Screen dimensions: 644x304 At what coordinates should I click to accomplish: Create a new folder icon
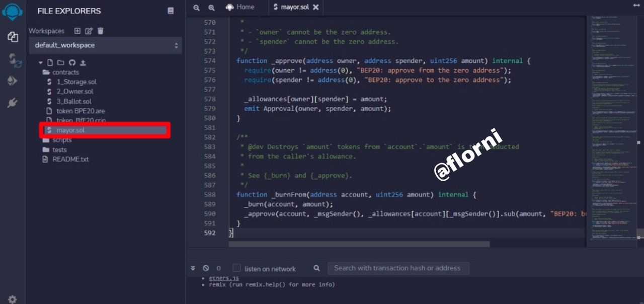point(60,63)
